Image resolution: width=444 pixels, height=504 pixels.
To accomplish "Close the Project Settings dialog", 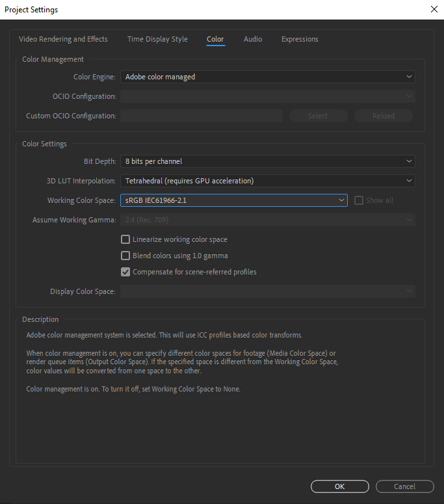I will (434, 10).
